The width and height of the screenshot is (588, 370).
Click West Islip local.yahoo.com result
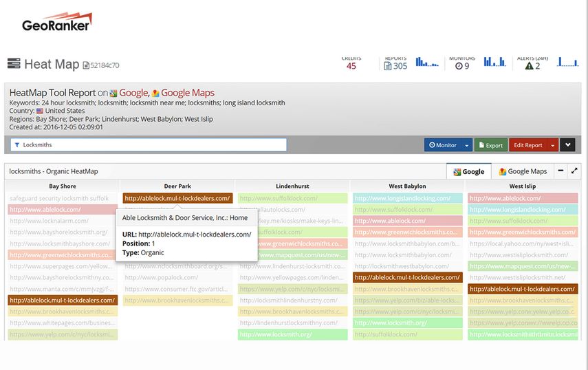(x=523, y=243)
